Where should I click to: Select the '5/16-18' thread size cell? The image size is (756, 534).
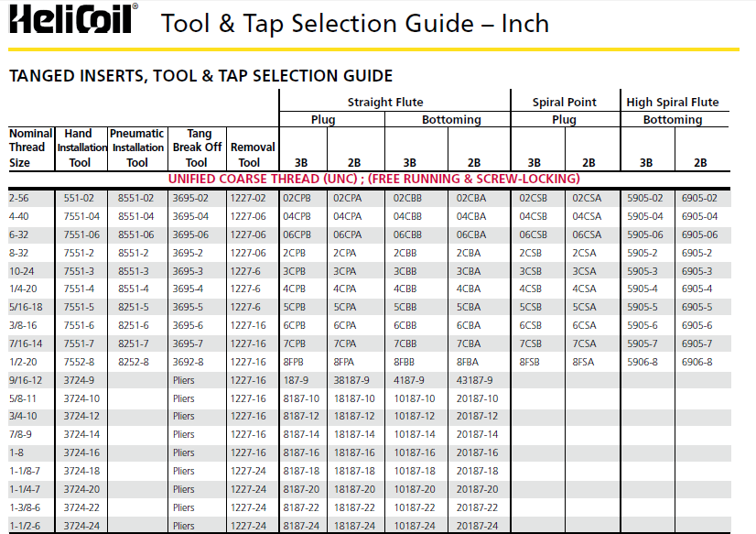pos(26,307)
